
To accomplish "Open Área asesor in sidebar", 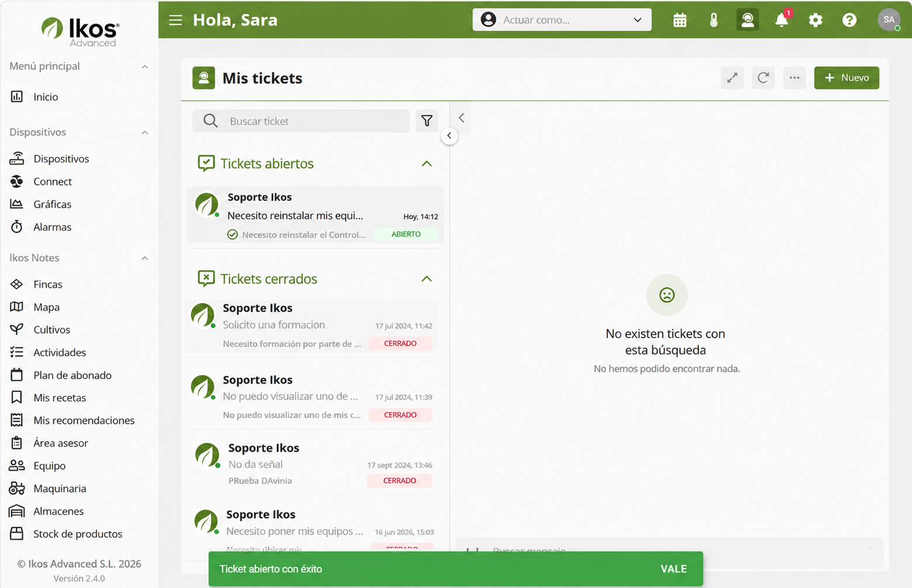I will tap(60, 443).
